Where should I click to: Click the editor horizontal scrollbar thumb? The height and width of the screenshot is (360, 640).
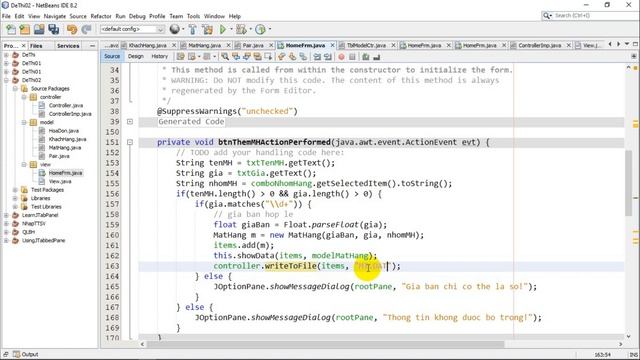pos(325,344)
